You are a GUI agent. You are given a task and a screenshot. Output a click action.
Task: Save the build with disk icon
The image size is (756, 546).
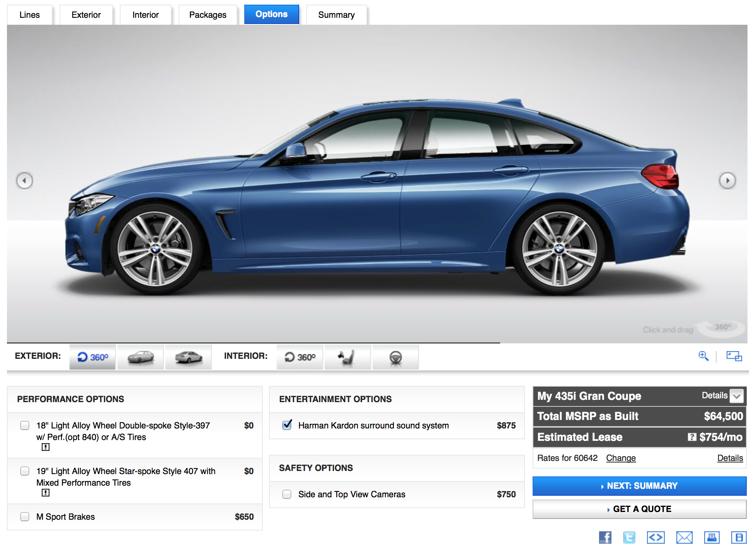(x=739, y=537)
